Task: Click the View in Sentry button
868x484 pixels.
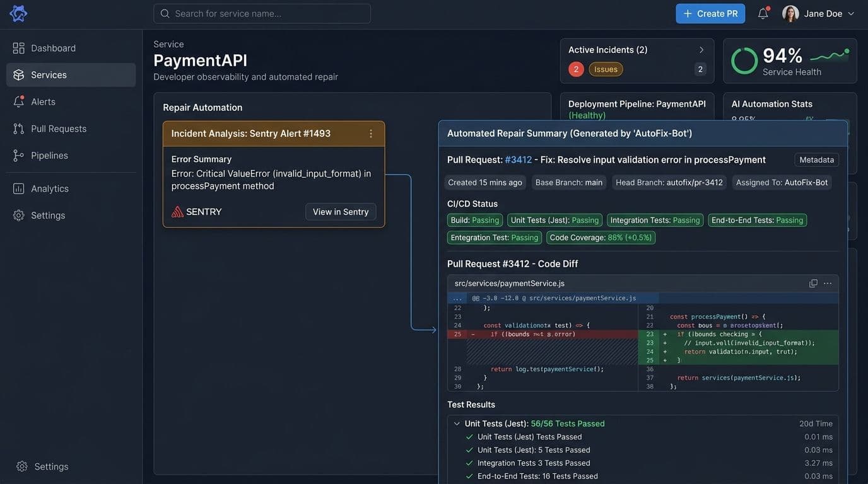Action: pos(341,212)
